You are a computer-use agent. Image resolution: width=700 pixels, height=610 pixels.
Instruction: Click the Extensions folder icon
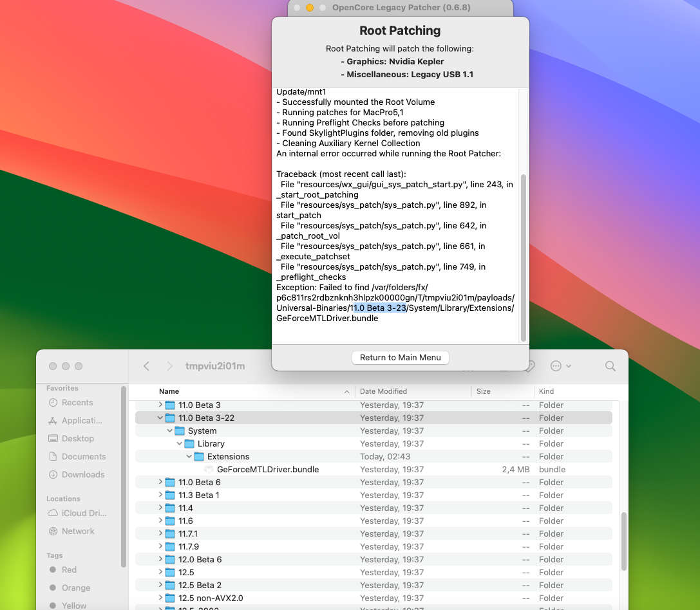[199, 457]
